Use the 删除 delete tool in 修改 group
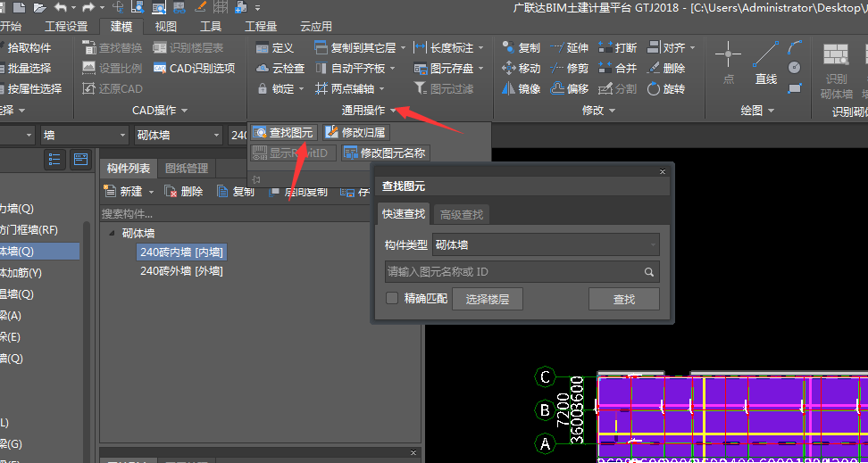This screenshot has width=868, height=463. [666, 69]
